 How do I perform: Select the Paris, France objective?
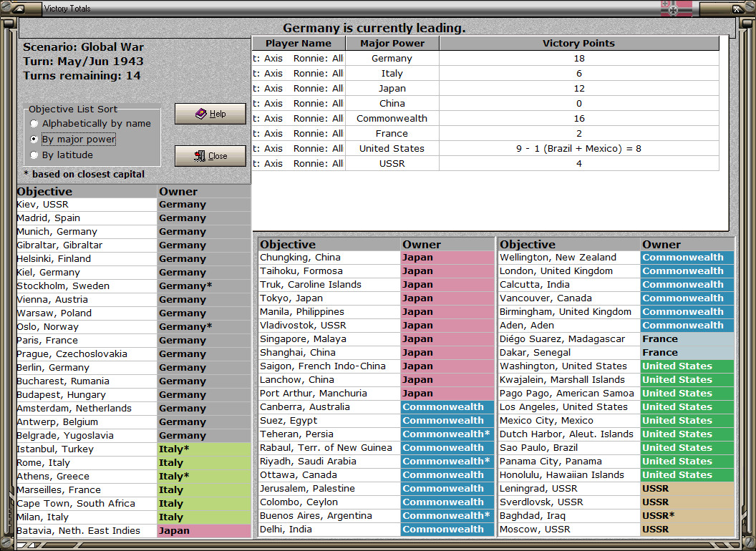click(x=87, y=341)
